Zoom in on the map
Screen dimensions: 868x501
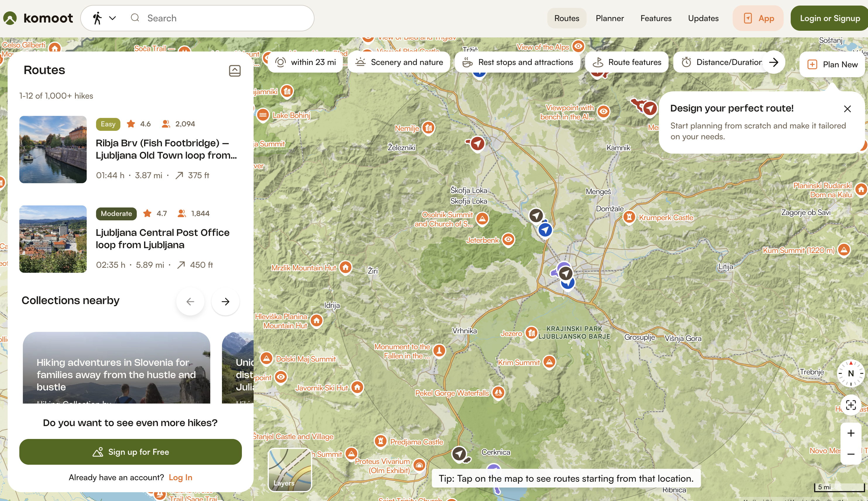(x=851, y=433)
